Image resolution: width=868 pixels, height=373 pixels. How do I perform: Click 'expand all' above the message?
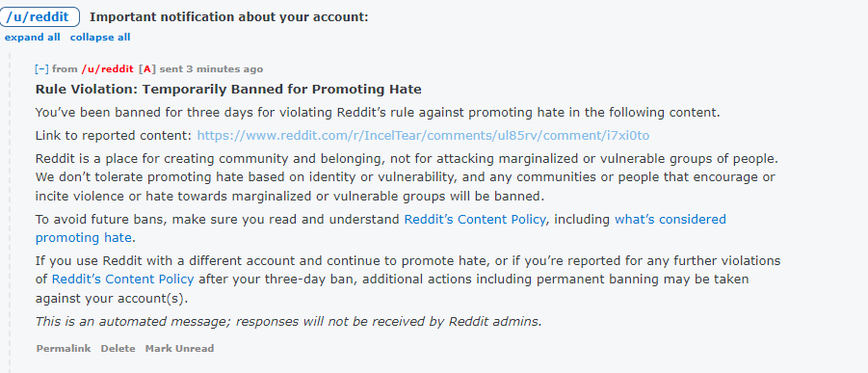tap(32, 38)
